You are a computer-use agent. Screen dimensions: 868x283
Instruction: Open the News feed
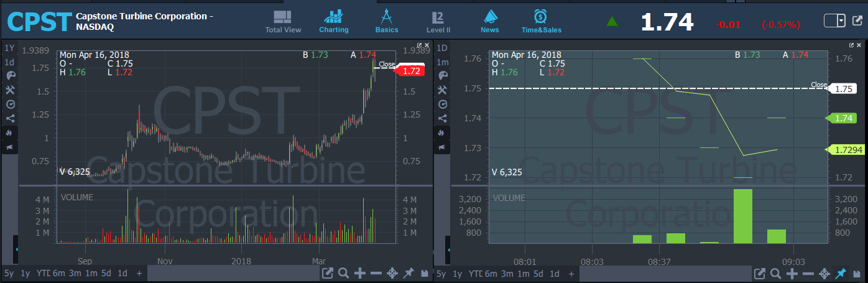[490, 22]
